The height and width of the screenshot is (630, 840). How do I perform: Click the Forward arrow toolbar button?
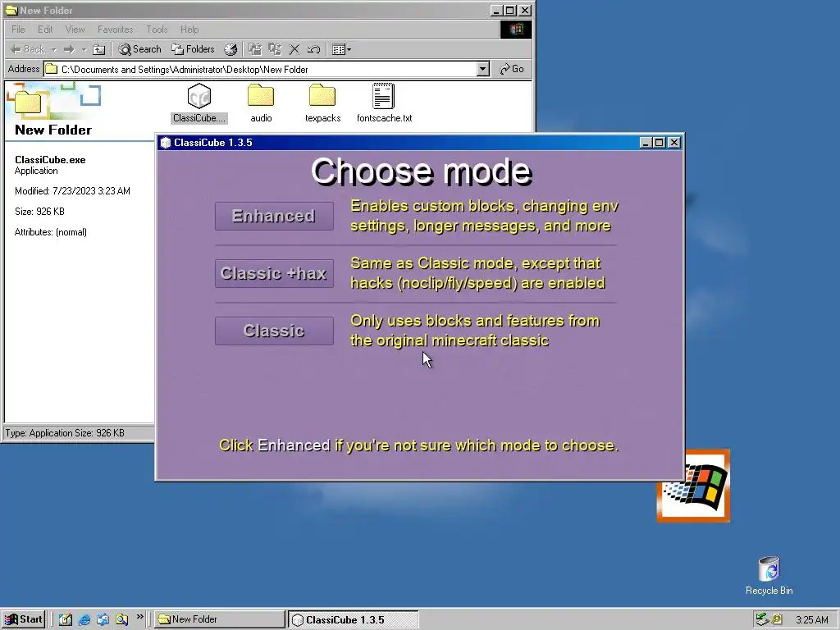pos(69,49)
